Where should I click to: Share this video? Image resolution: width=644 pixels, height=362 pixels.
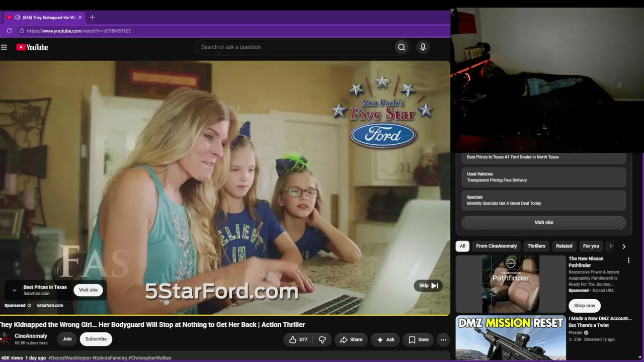(351, 340)
